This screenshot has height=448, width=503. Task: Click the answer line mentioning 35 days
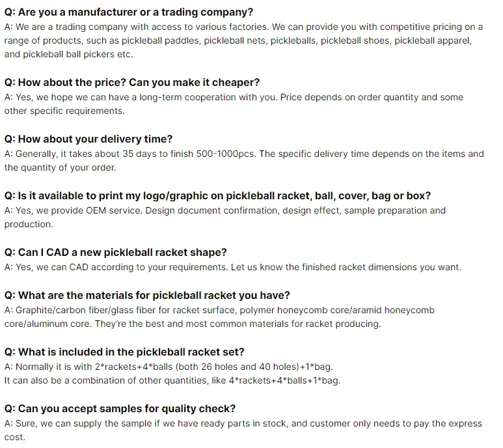point(244,154)
